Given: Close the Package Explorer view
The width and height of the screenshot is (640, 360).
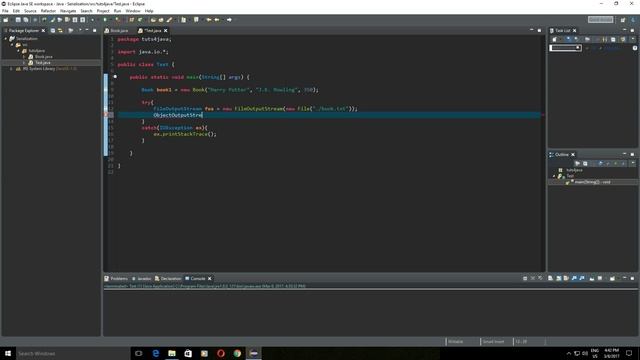Looking at the screenshot, I should (x=43, y=31).
